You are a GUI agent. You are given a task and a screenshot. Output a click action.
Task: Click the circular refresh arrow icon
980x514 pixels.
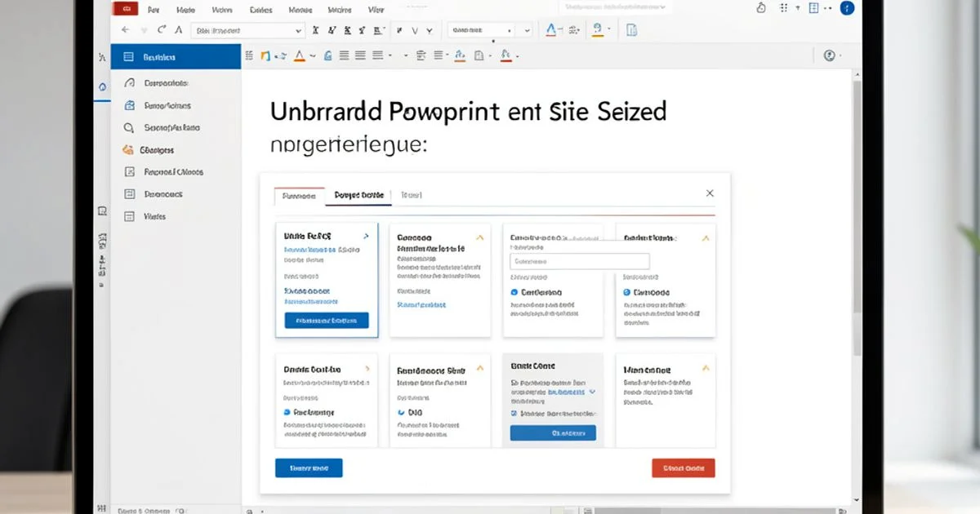click(161, 30)
